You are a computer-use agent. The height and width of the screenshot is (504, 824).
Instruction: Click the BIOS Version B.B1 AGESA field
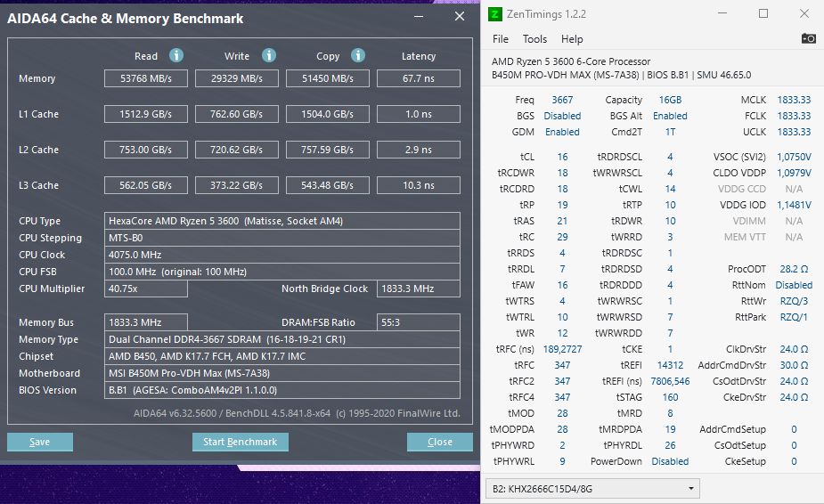coord(282,390)
